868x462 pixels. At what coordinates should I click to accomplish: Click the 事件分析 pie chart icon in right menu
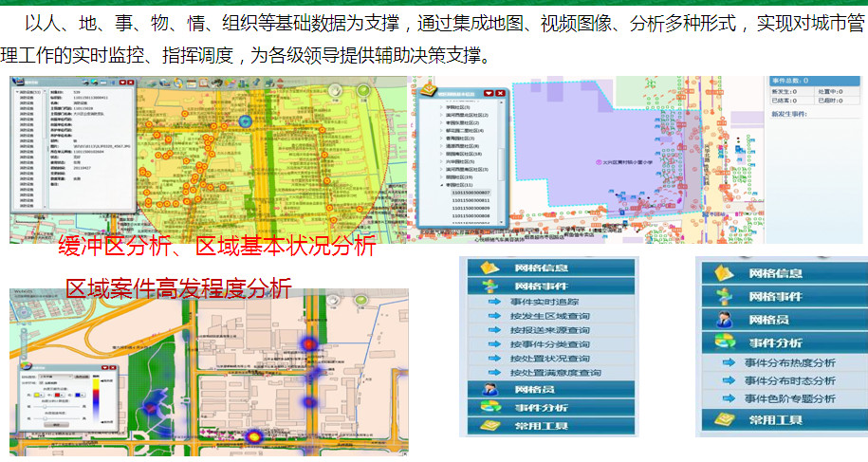pyautogui.click(x=724, y=342)
